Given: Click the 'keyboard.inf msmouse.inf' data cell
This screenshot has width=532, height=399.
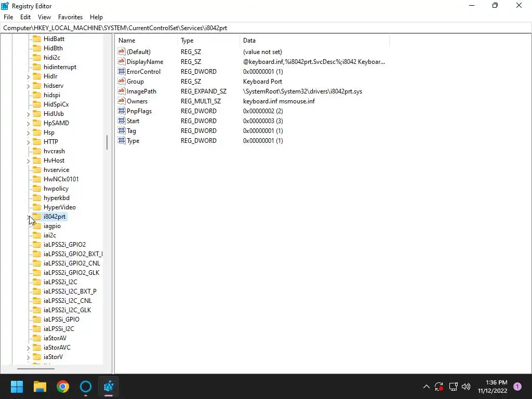Looking at the screenshot, I should click(x=279, y=101).
